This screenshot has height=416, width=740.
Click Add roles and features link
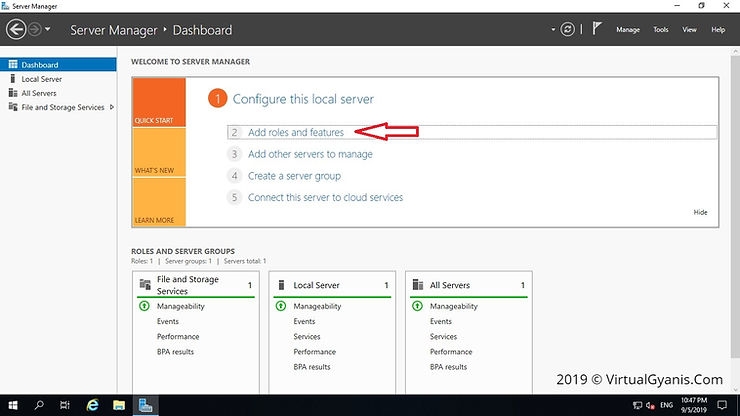295,132
